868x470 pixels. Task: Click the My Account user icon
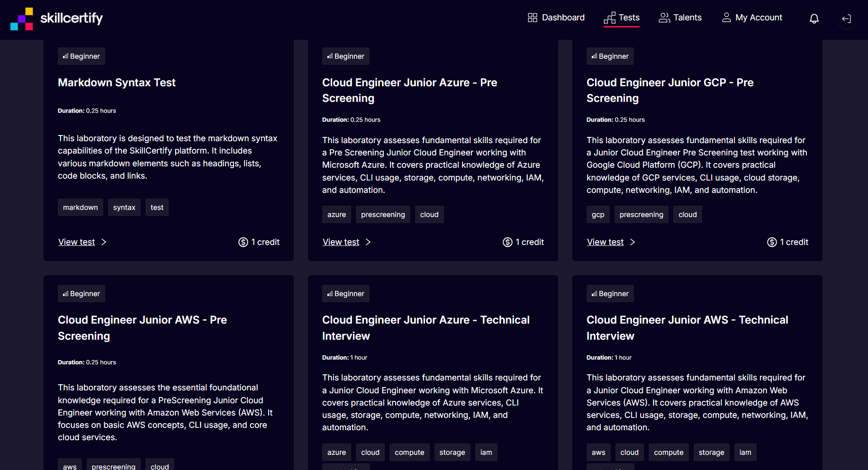(x=726, y=18)
